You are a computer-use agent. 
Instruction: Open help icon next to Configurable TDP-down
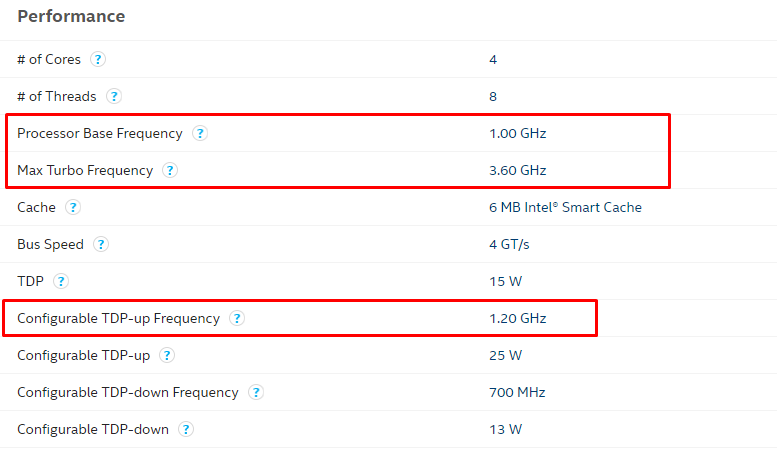(186, 429)
